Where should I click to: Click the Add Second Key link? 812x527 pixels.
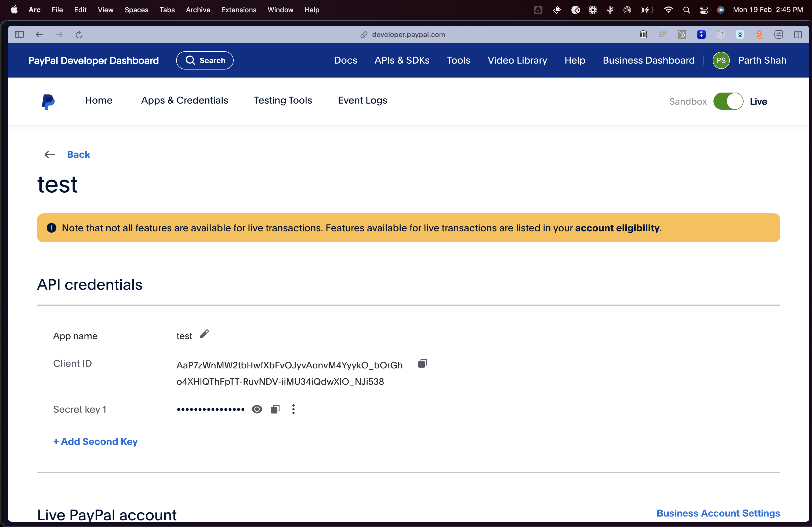click(95, 441)
